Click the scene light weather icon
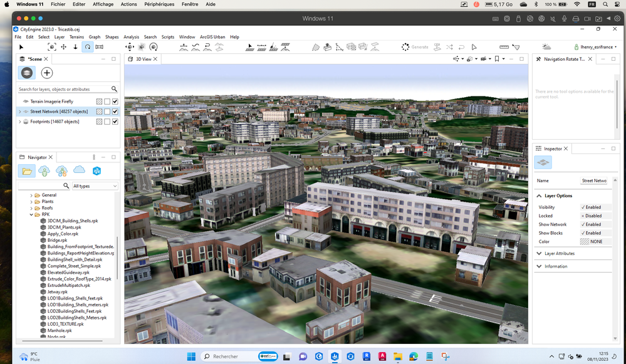626x364 pixels. coord(546,47)
